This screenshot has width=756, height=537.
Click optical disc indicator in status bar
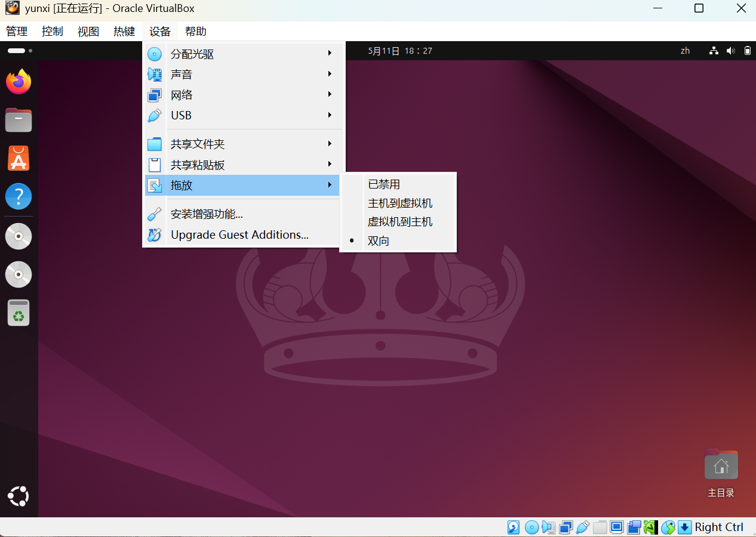point(531,527)
